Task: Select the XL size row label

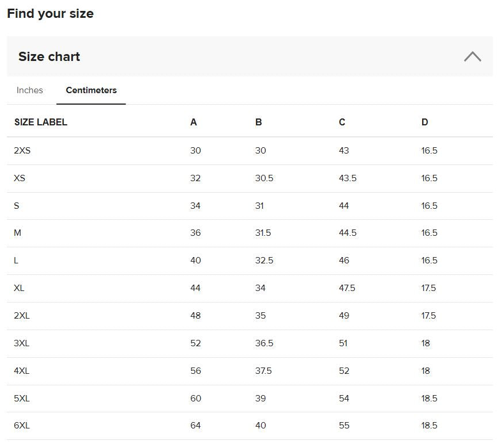Action: [x=19, y=288]
